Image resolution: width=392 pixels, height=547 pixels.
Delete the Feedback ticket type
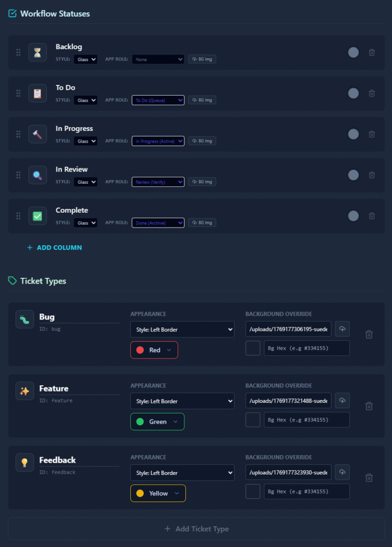[x=369, y=478]
